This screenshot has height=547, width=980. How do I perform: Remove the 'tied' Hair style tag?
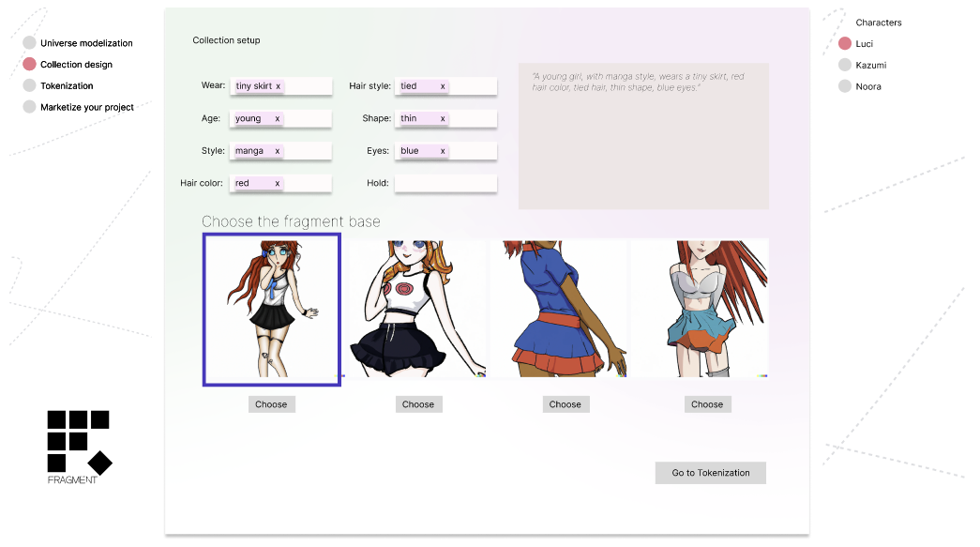point(443,86)
